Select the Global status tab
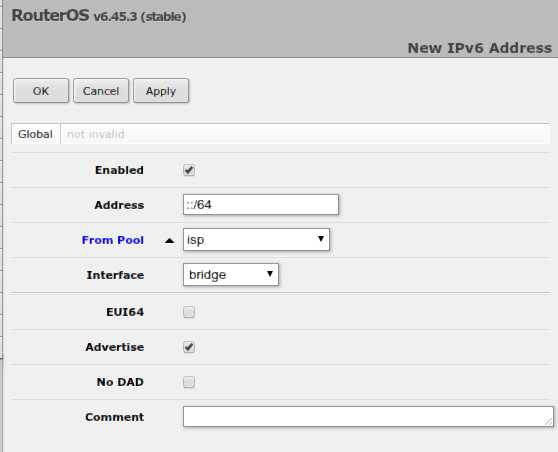This screenshot has height=452, width=558. tap(35, 134)
